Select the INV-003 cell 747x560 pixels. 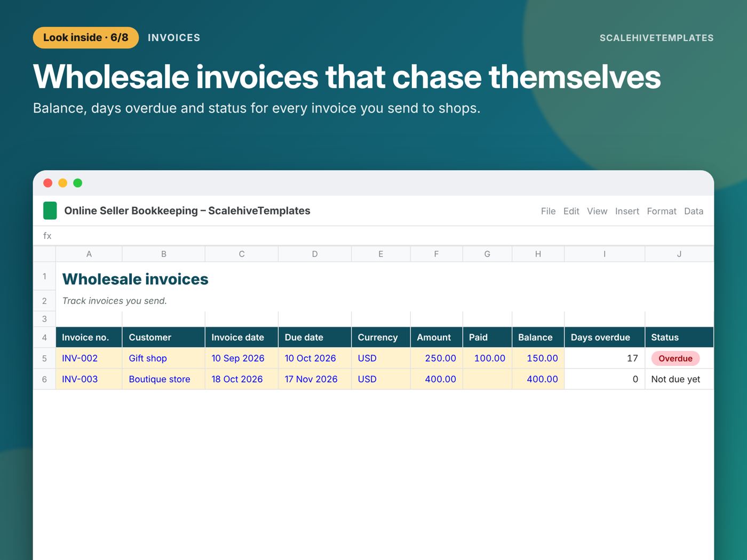[89, 379]
